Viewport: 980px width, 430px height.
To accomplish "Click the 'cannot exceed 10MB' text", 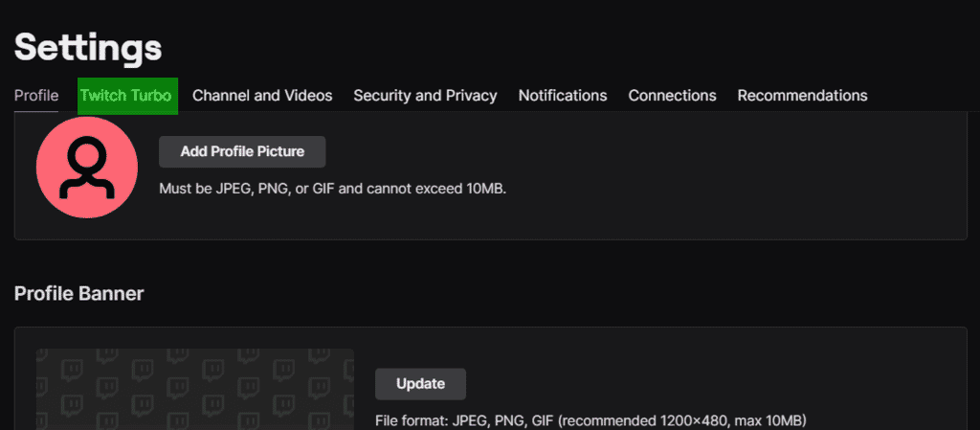I will [437, 188].
